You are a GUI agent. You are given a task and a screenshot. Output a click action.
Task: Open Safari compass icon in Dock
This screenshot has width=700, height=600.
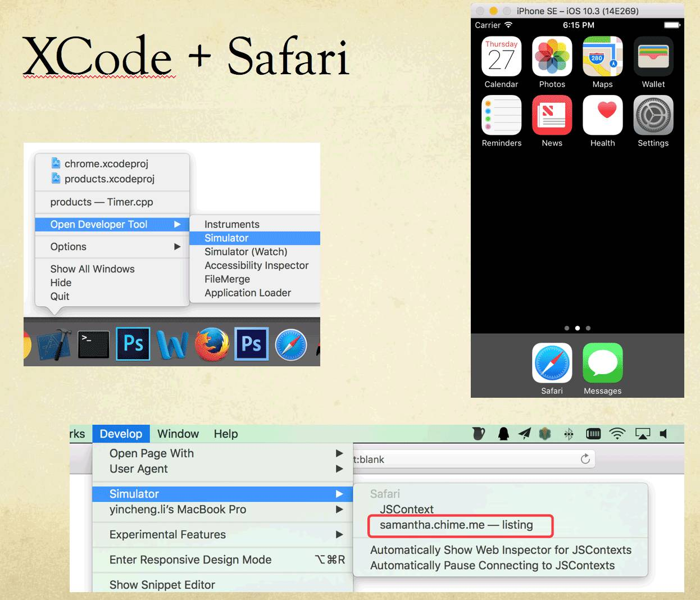coord(291,344)
